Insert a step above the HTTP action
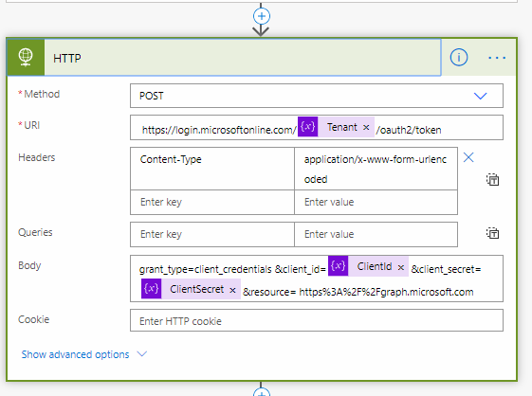The width and height of the screenshot is (532, 396). point(261,16)
